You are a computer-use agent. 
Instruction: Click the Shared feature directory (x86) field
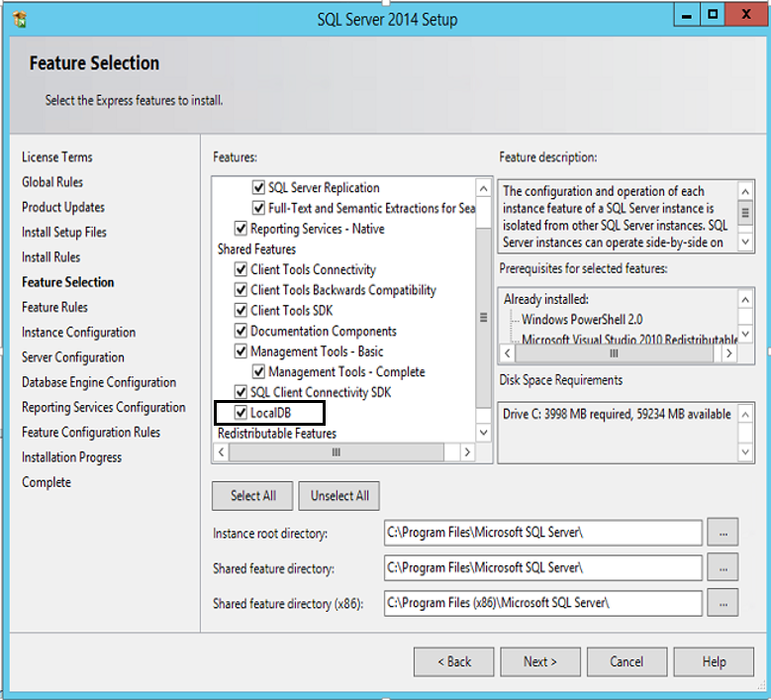542,603
